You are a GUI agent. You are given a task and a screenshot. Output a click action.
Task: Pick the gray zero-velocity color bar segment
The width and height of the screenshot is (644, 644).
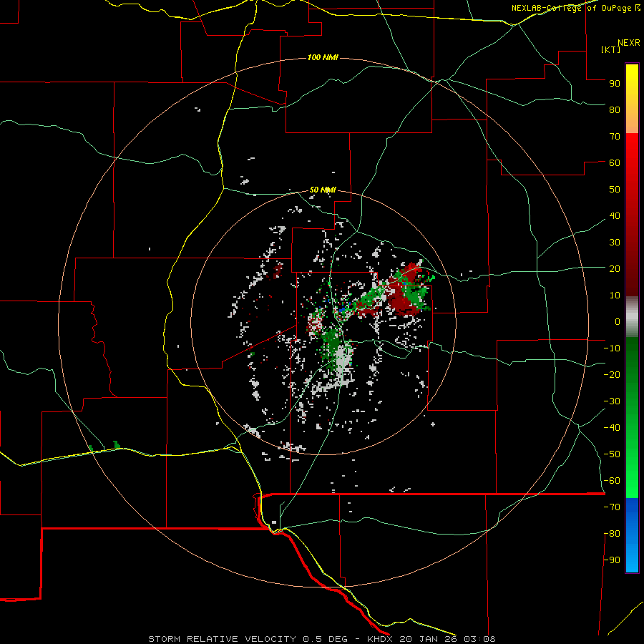[632, 317]
